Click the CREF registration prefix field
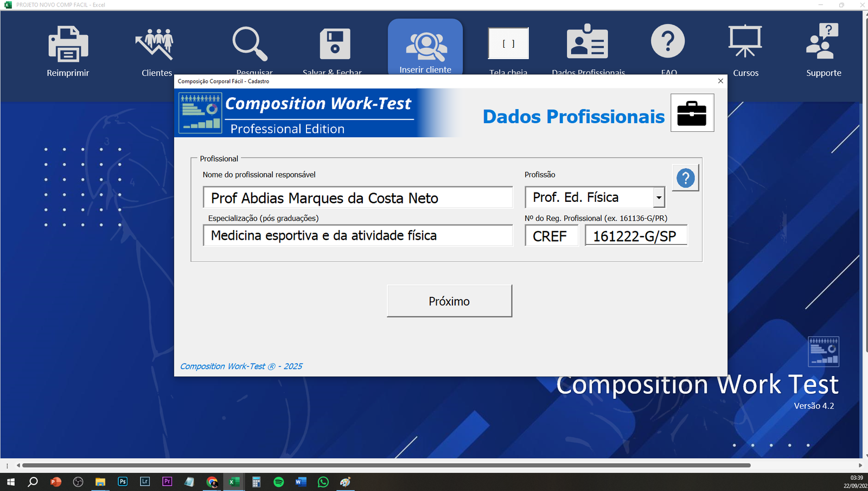868x491 pixels. pyautogui.click(x=551, y=236)
